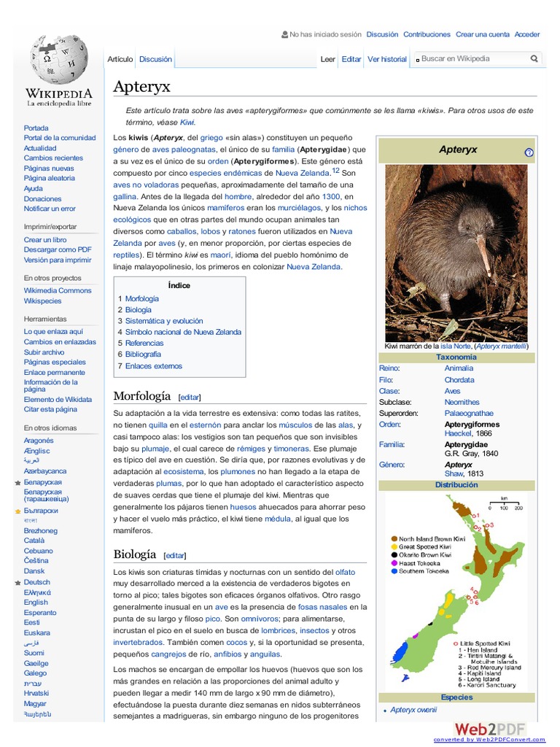Open 'Versión para imprimir'
This screenshot has height=747, width=560.
58,260
